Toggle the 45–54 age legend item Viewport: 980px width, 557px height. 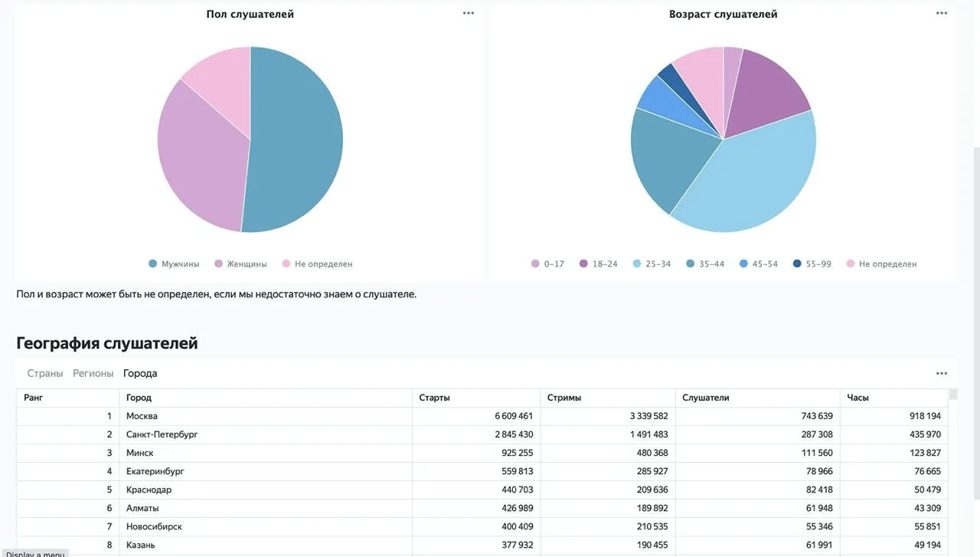pyautogui.click(x=758, y=264)
